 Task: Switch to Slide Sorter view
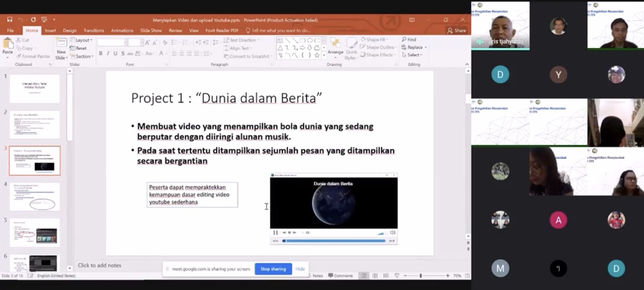coord(375,276)
